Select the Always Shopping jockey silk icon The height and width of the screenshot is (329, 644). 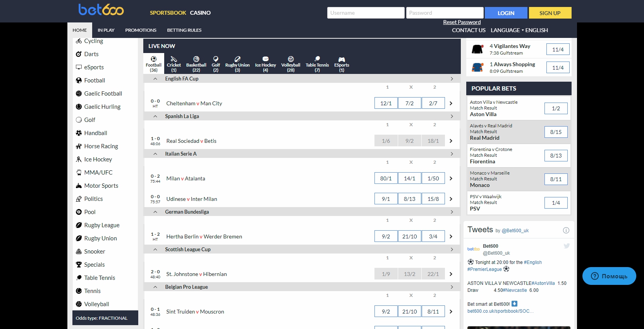(477, 67)
